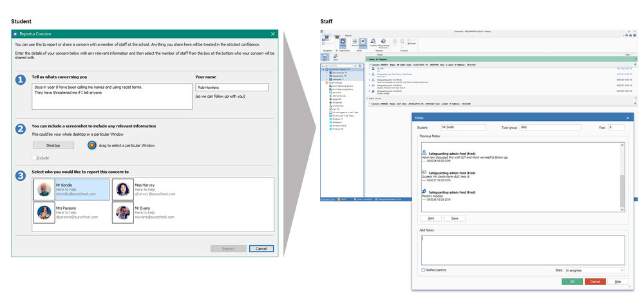Click the green OK button in Notes

(572, 282)
